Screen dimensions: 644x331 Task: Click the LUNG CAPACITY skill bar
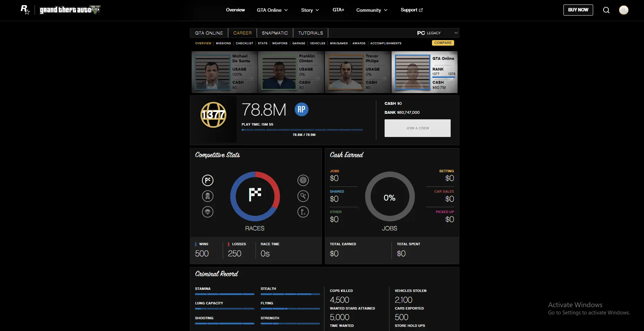point(224,309)
